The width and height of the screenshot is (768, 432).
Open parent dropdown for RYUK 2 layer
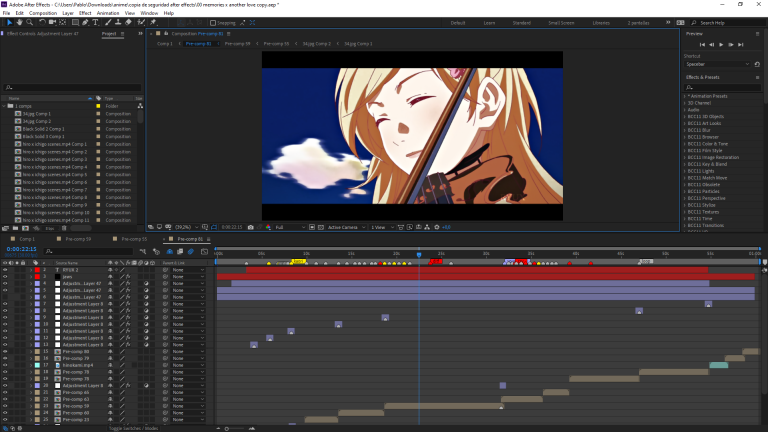[189, 270]
